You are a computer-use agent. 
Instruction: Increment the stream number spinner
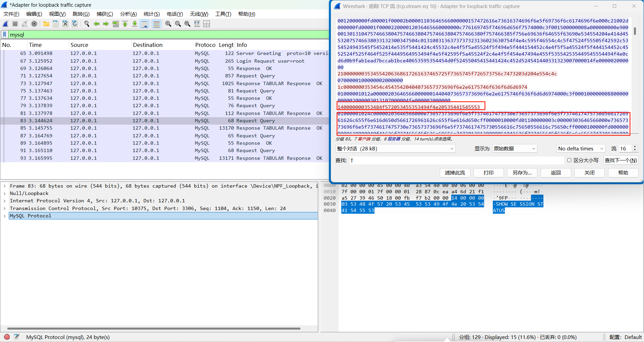634,147
